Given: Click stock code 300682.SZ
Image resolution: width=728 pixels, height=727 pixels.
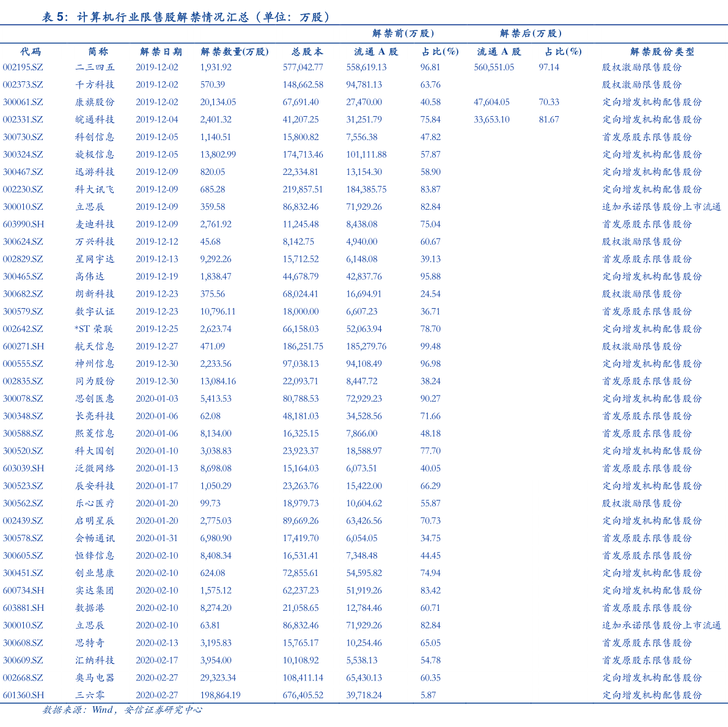Looking at the screenshot, I should (23, 294).
